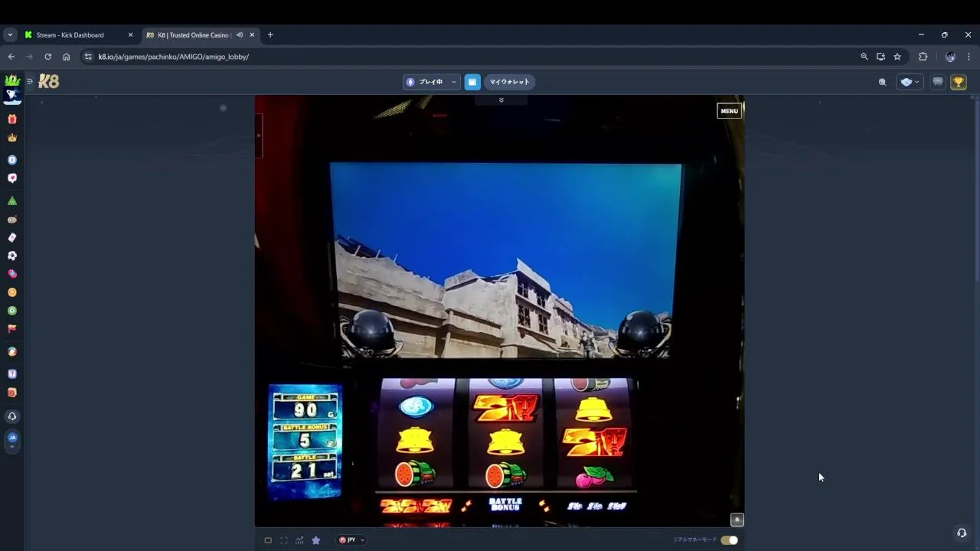
Task: Open the tab search dropdown arrow
Action: [10, 35]
